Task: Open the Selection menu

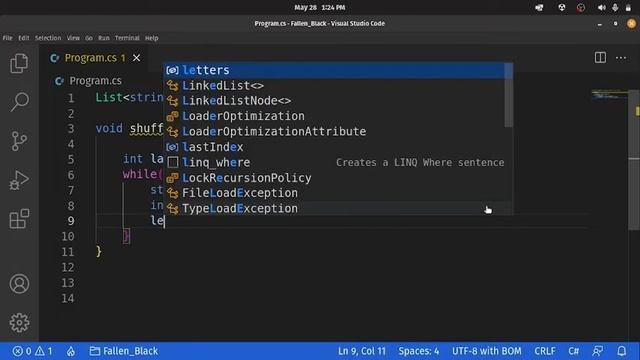Action: [48, 38]
